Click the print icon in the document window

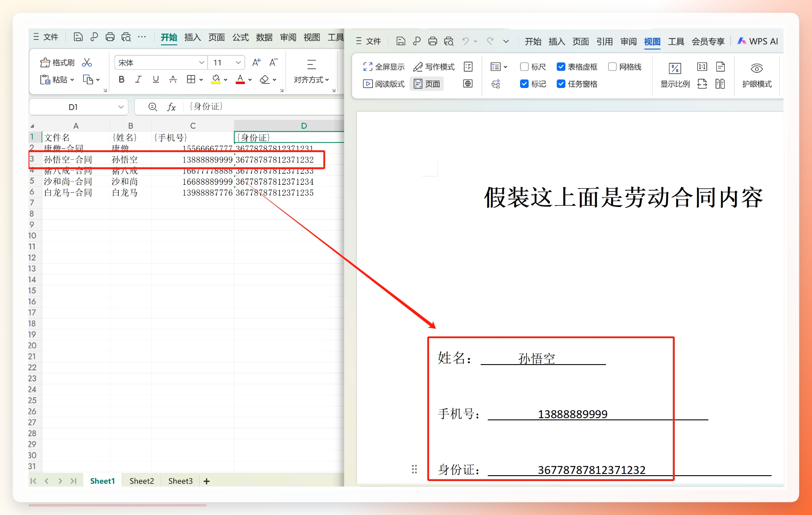[x=432, y=41]
